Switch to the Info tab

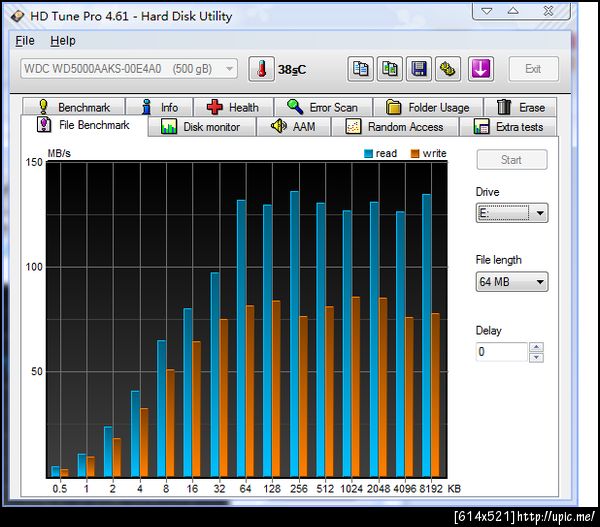click(x=159, y=107)
